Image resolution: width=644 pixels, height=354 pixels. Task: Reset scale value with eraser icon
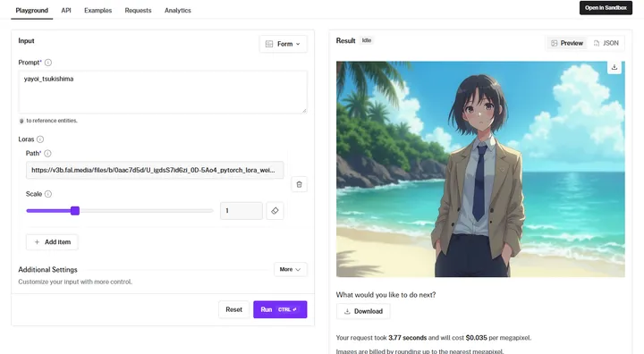point(275,211)
